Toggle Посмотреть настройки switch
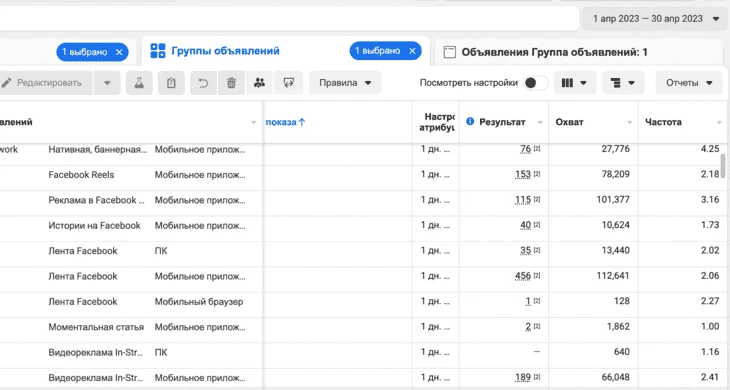 (x=535, y=83)
